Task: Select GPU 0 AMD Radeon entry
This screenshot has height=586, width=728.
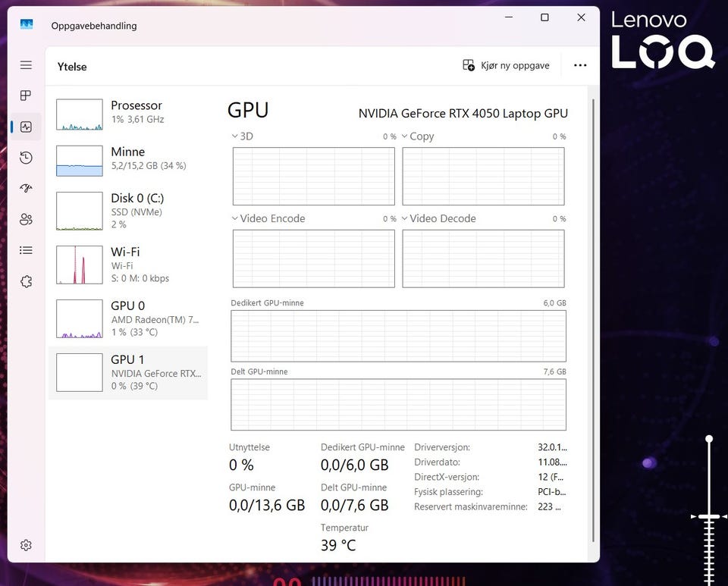Action: click(127, 318)
